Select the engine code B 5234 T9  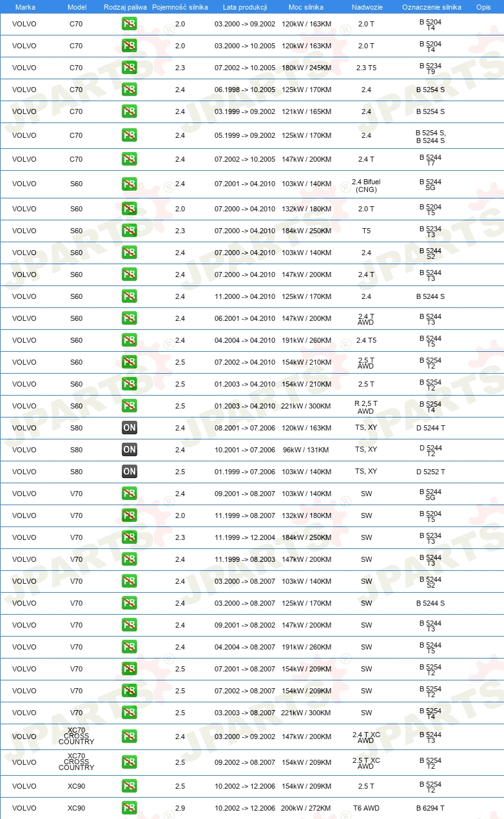(431, 68)
